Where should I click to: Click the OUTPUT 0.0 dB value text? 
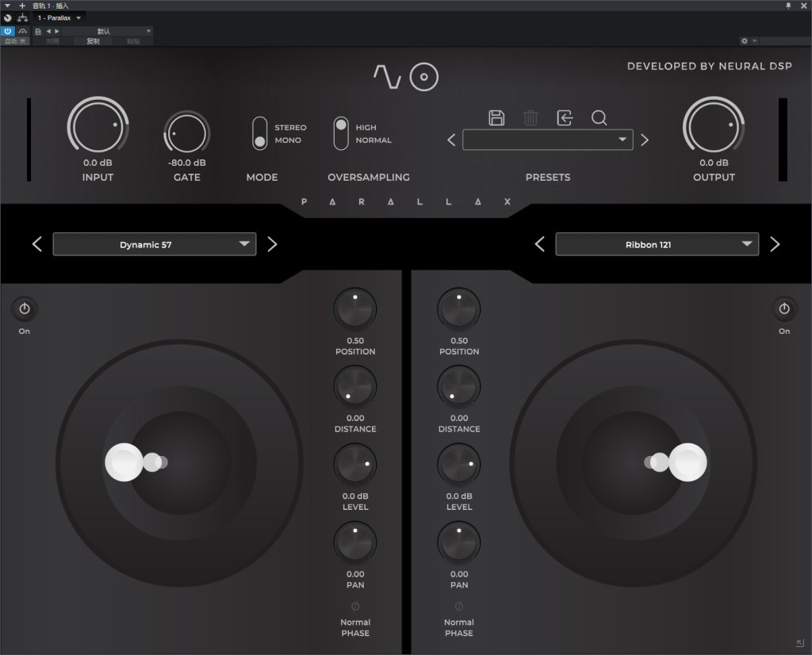[x=714, y=163]
